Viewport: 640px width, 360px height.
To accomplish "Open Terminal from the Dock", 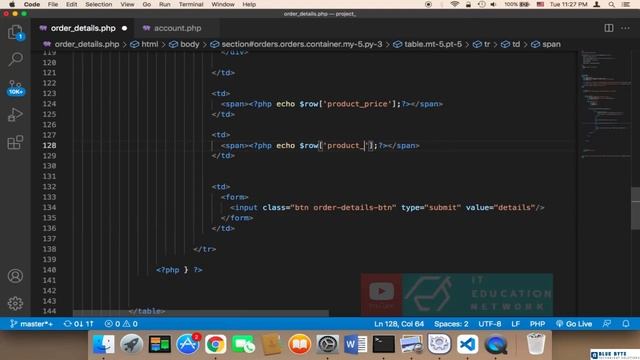I will 383,344.
